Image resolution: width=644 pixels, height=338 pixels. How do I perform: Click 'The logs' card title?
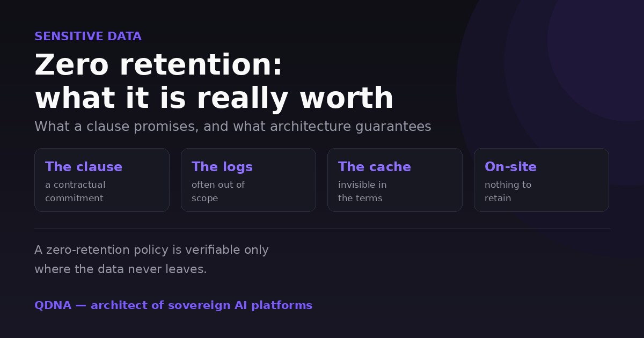coord(222,167)
